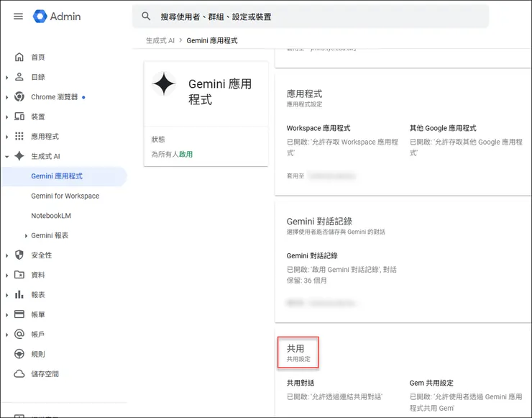Screen dimensions: 532x418
Task: Click the 為所有人 status text
Action: [165, 154]
